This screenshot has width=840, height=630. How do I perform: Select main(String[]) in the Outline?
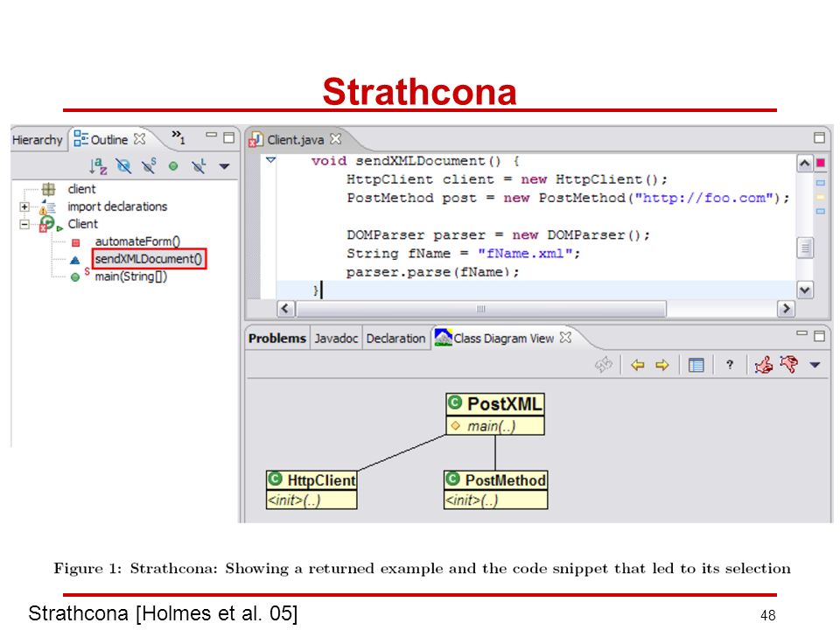pos(130,276)
